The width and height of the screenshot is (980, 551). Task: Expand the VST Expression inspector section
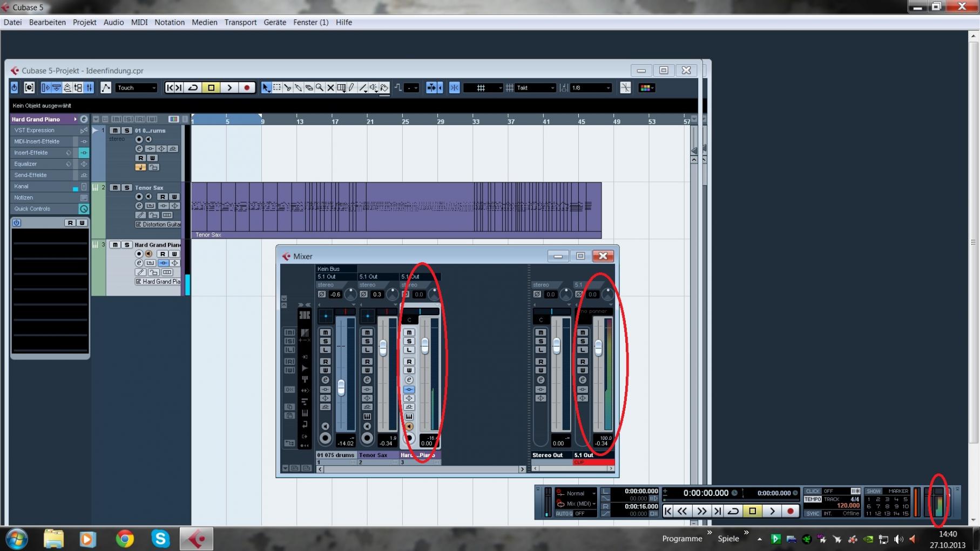[x=49, y=130]
